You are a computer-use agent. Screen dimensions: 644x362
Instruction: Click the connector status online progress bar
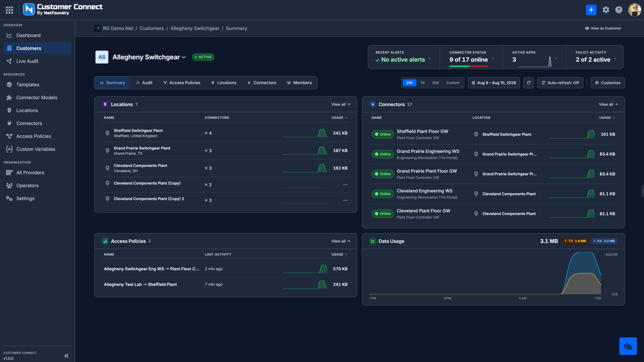[469, 66]
